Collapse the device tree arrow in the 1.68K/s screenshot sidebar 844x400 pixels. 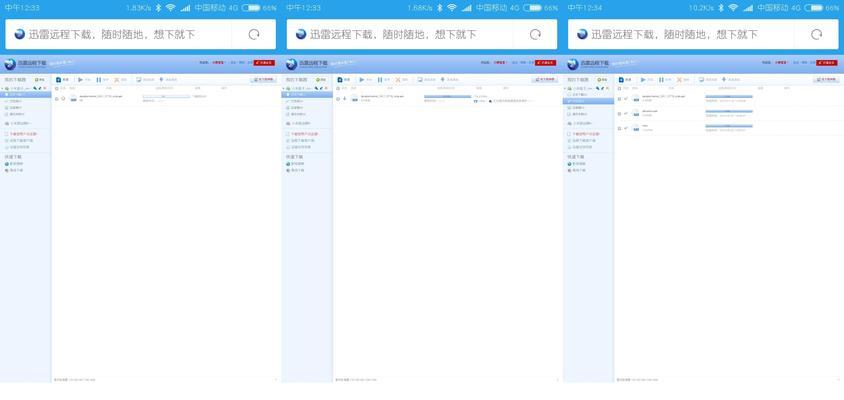click(x=284, y=88)
